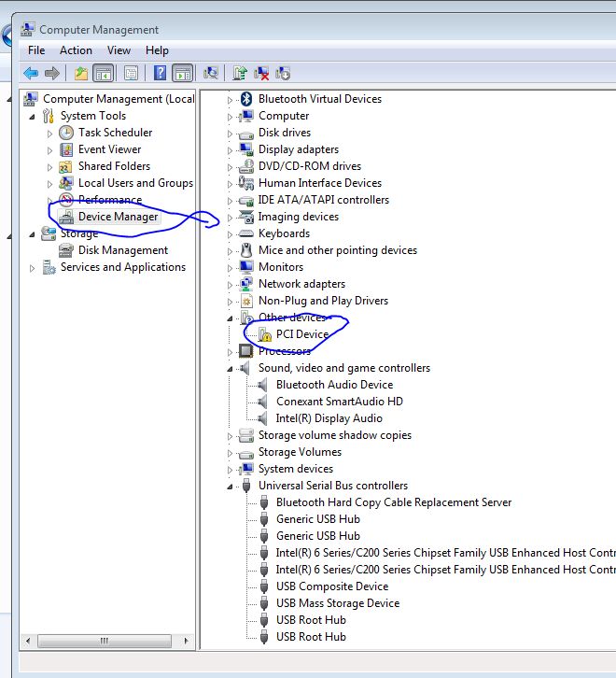The width and height of the screenshot is (616, 678).
Task: Collapse Sound, video and game controllers
Action: [x=230, y=369]
